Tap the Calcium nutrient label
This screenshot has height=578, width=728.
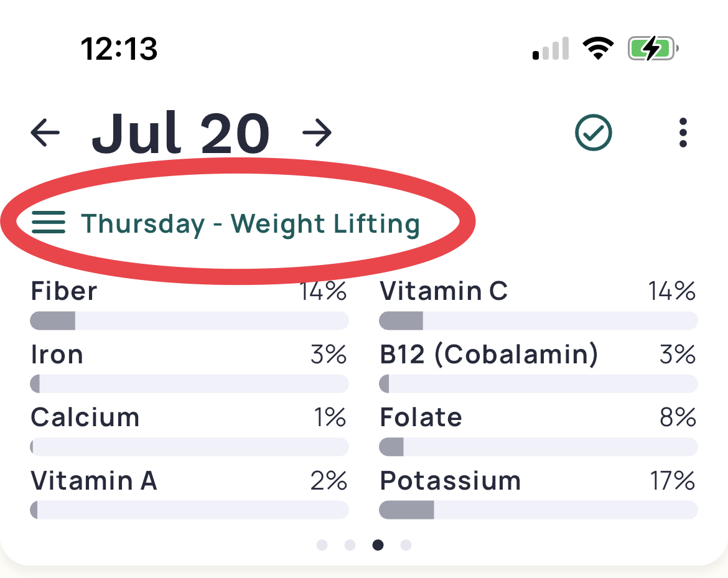tap(85, 417)
